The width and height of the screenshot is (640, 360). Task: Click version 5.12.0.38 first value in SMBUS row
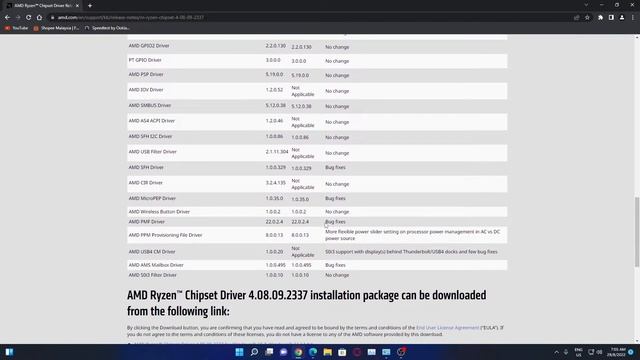click(x=276, y=105)
